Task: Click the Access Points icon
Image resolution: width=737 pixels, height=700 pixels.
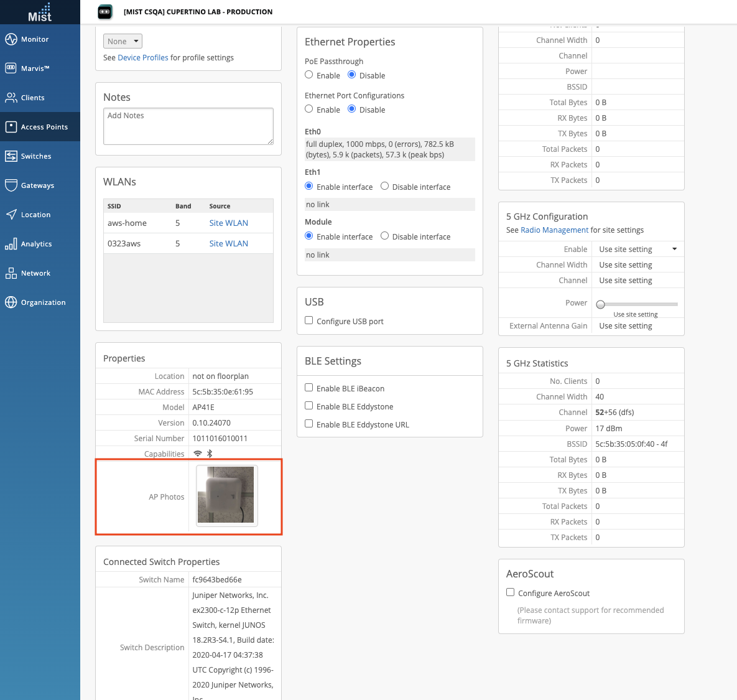Action: tap(11, 126)
